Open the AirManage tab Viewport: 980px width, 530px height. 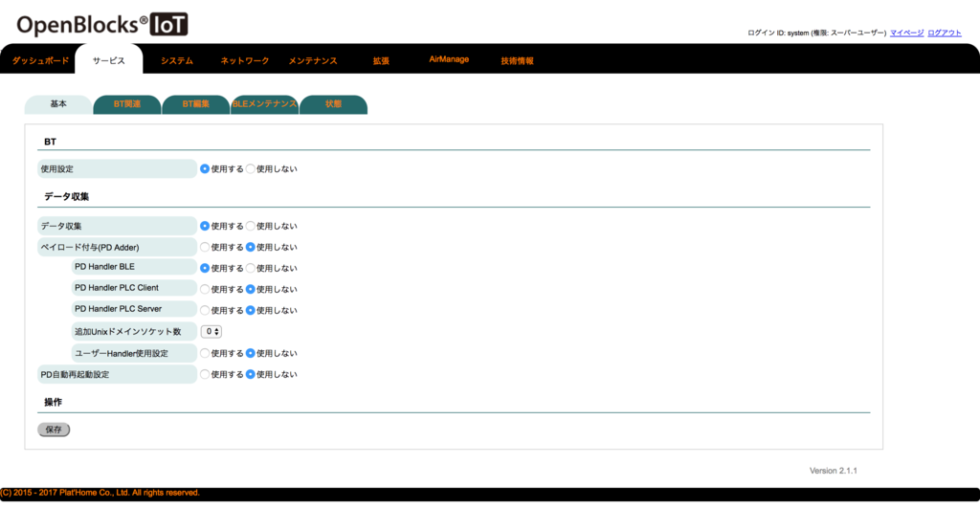(x=449, y=59)
